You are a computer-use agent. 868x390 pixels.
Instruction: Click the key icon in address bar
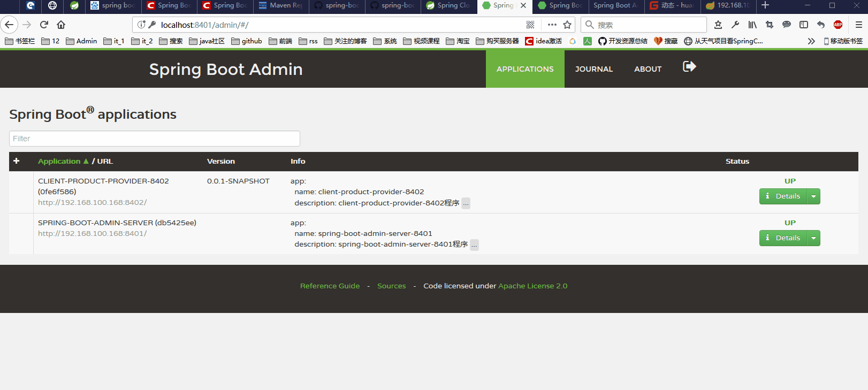152,25
